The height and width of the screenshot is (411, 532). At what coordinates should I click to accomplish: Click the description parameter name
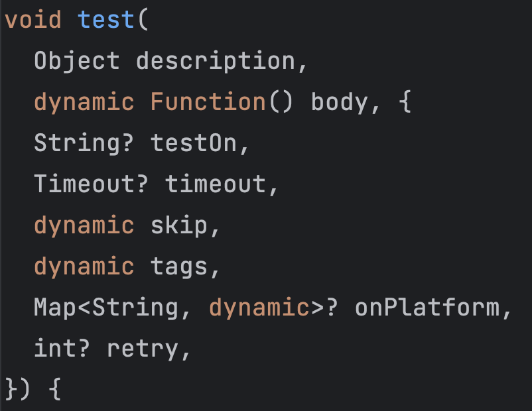tap(216, 61)
